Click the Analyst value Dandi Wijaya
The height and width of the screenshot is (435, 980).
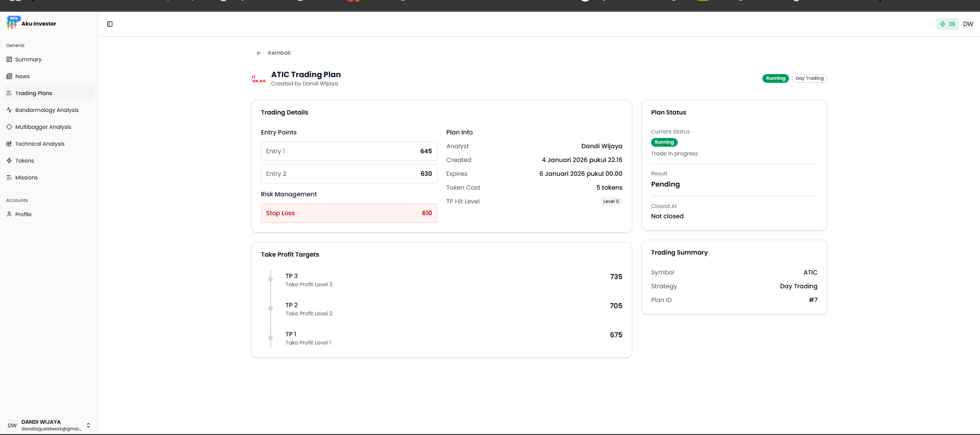tap(602, 146)
